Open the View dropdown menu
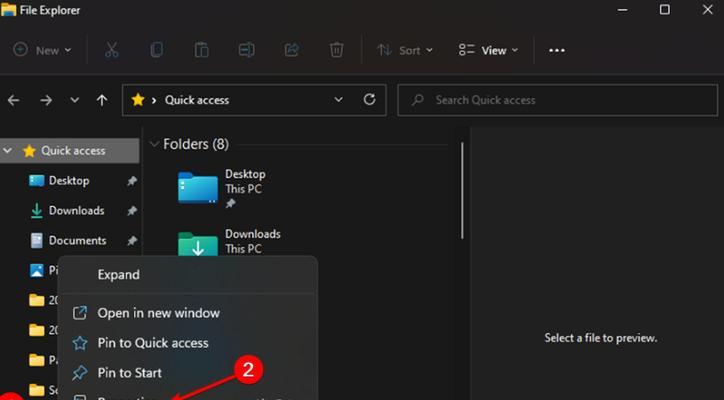 pyautogui.click(x=489, y=50)
